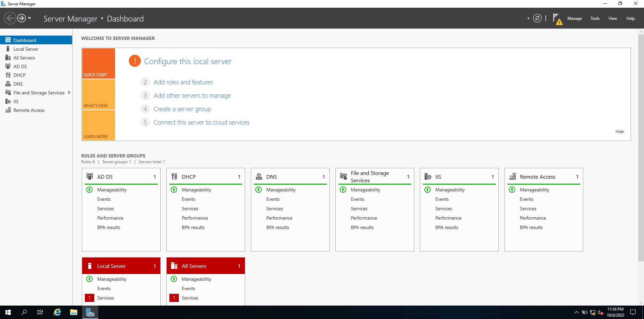Click the DNS tile icon
The height and width of the screenshot is (319, 644).
[x=259, y=176]
